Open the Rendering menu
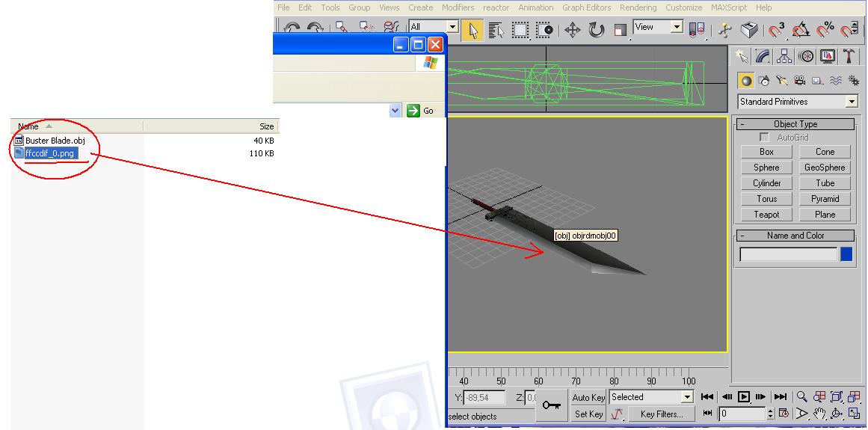The height and width of the screenshot is (430, 868). coord(638,7)
